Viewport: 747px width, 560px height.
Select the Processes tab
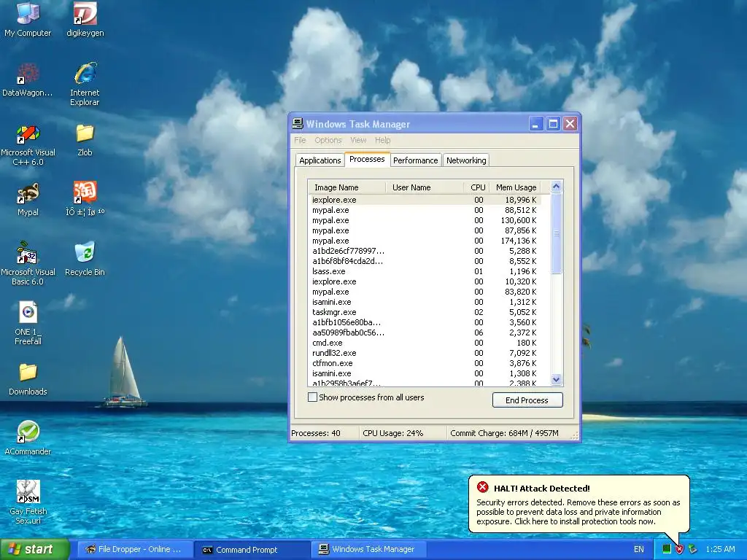[x=367, y=159]
